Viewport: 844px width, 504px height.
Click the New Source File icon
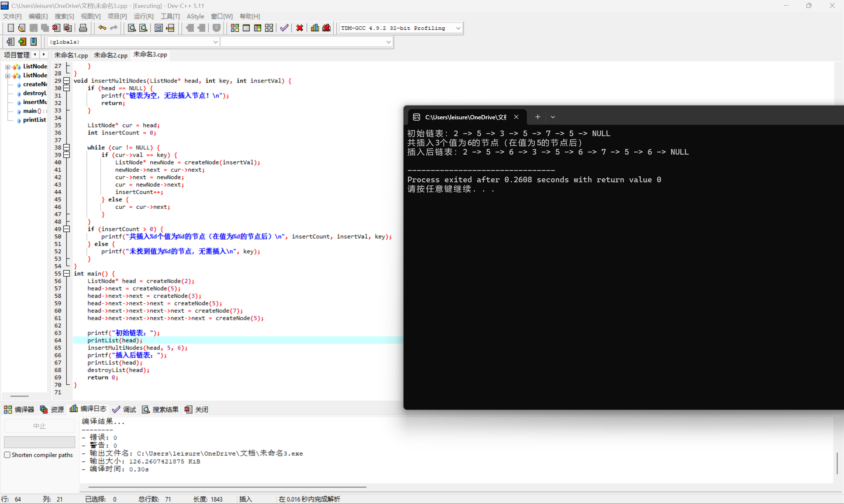click(x=11, y=28)
